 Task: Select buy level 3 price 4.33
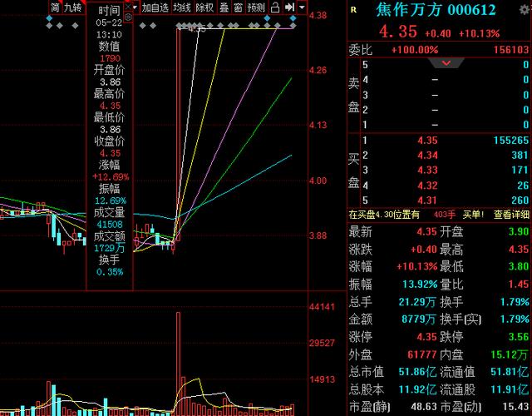pos(427,170)
